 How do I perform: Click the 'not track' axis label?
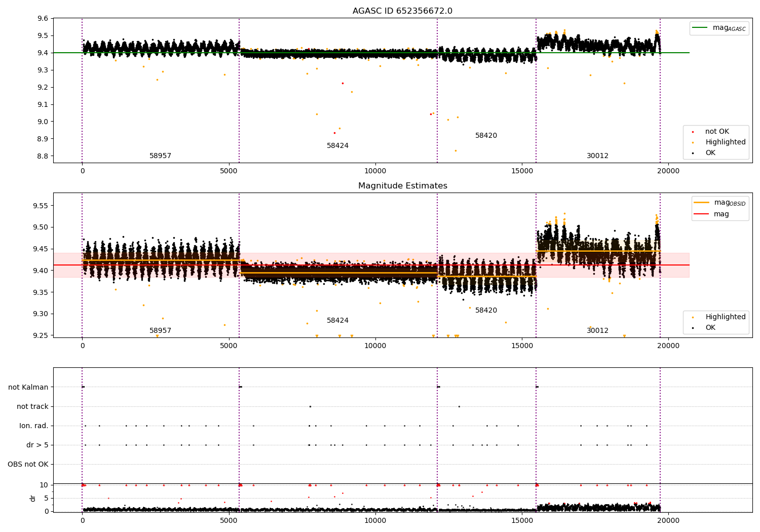[x=32, y=407]
